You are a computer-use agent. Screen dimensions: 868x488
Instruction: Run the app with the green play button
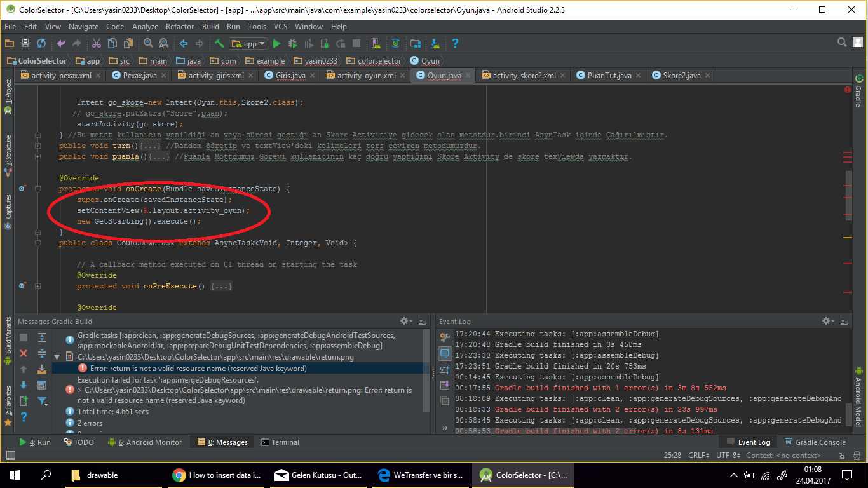pyautogui.click(x=276, y=43)
